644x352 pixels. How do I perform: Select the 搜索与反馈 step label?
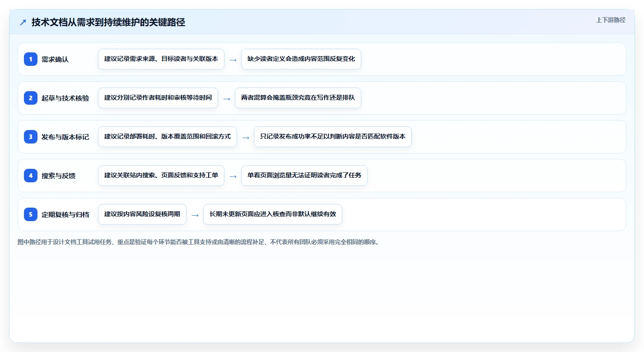pos(58,176)
